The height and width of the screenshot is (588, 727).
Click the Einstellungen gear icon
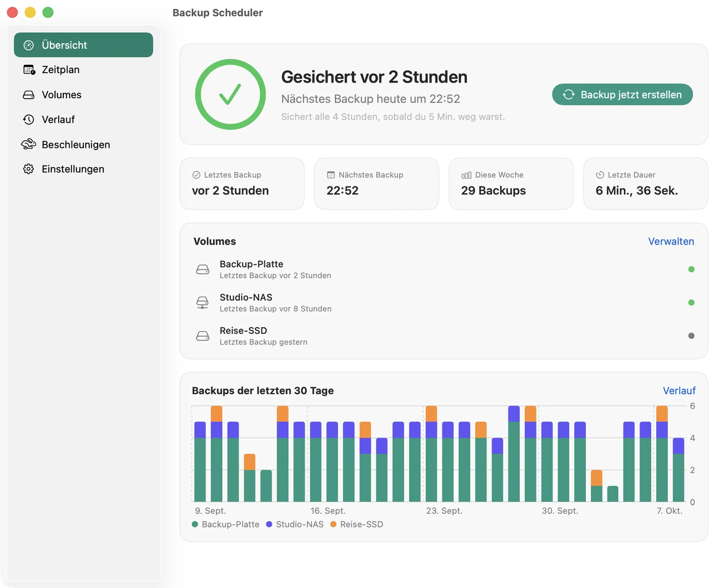click(29, 169)
